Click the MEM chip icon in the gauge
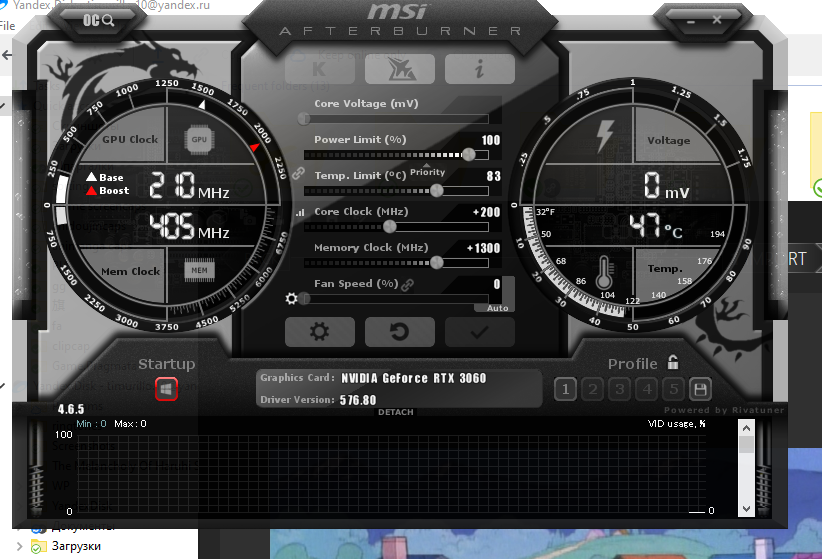 point(199,271)
